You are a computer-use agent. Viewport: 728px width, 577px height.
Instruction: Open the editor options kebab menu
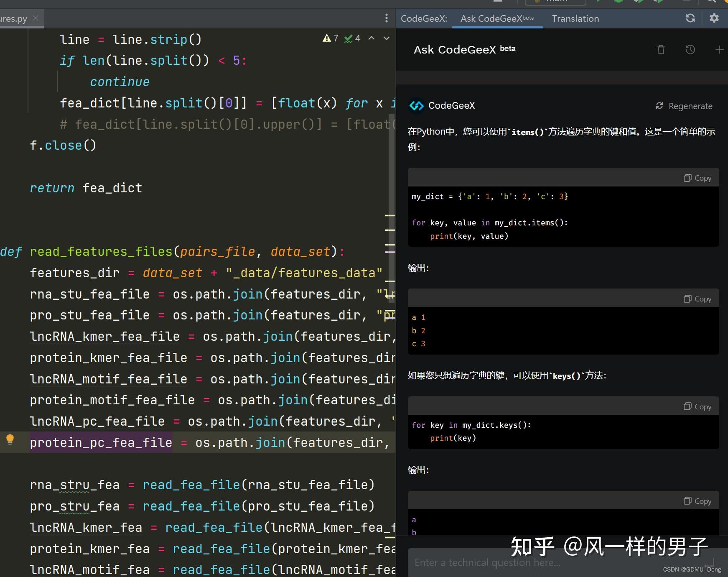tap(387, 18)
